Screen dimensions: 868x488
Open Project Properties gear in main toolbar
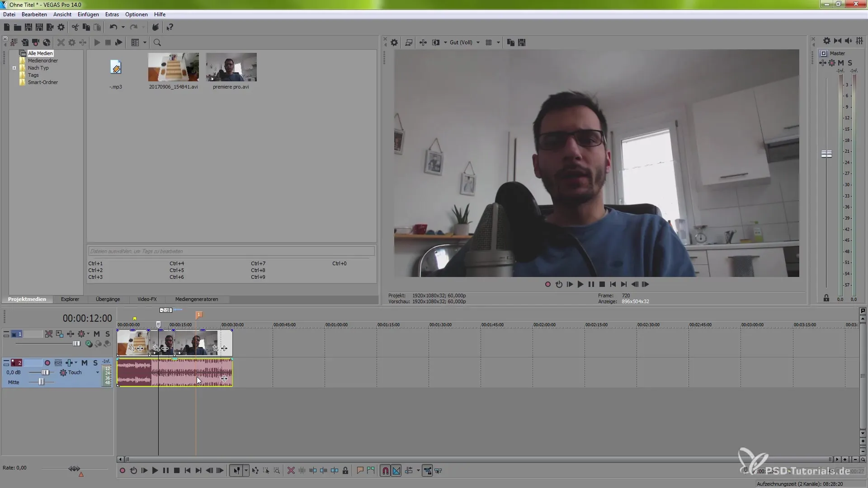(x=61, y=28)
